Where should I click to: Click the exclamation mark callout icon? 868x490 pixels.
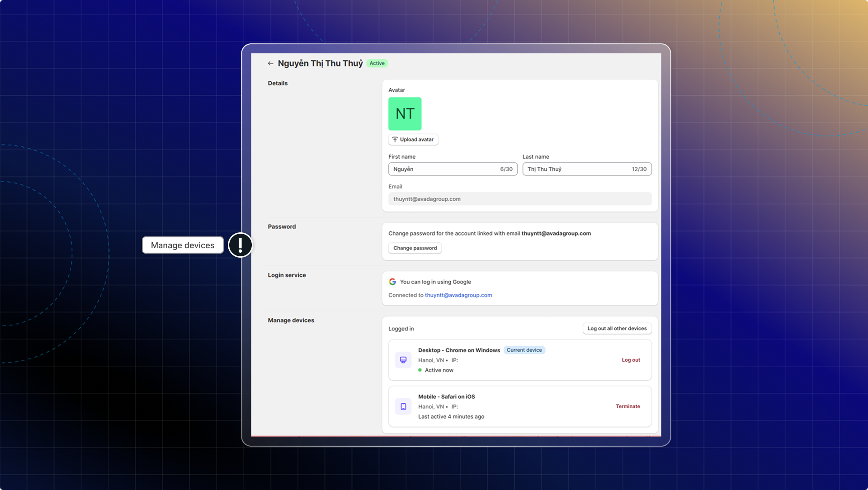(240, 245)
